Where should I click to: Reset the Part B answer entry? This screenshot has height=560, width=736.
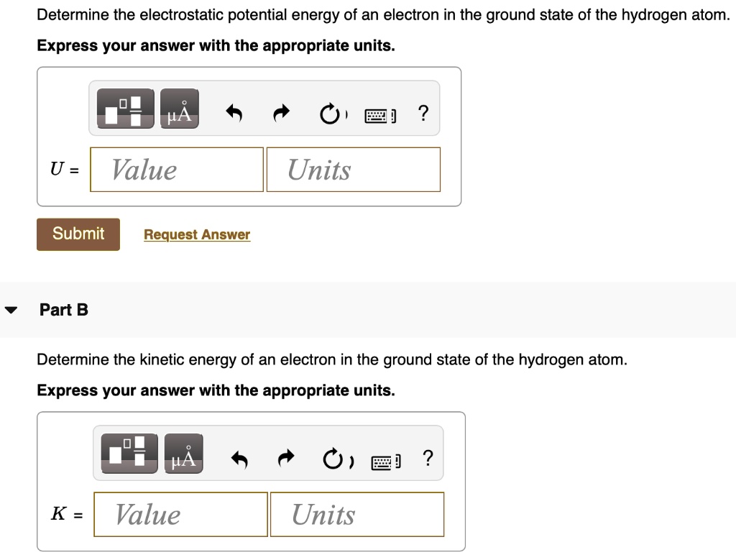click(334, 459)
